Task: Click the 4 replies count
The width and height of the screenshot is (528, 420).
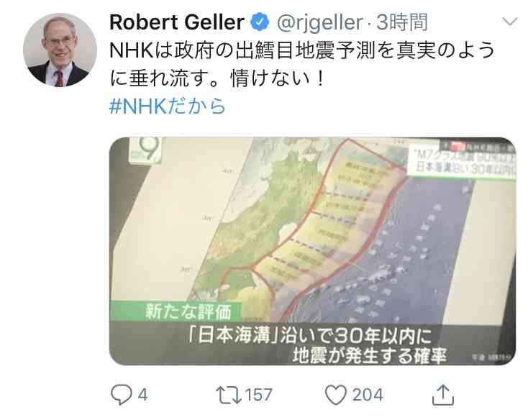Action: tap(142, 395)
